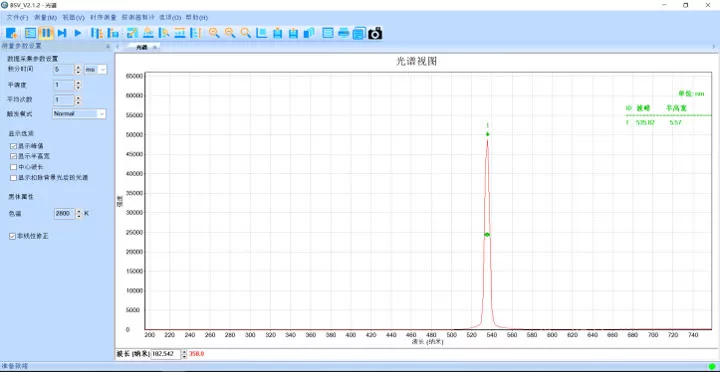The height and width of the screenshot is (372, 720).
Task: Click the peak wavelength value 535.82
Action: coord(646,123)
